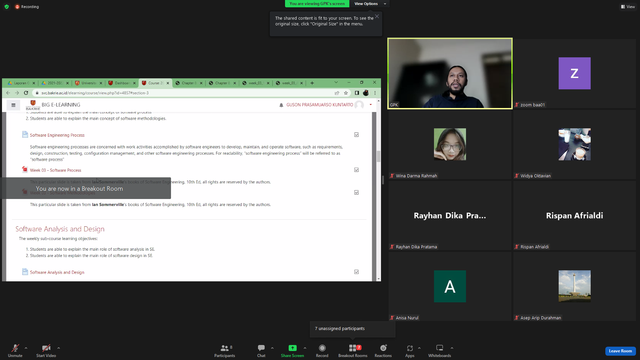
Task: Click the green Share Screen icon
Action: (292, 348)
